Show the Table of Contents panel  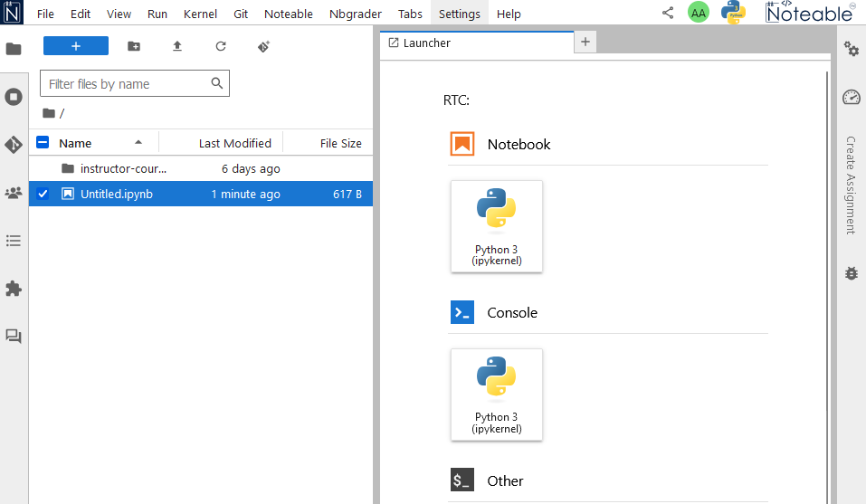pyautogui.click(x=14, y=241)
